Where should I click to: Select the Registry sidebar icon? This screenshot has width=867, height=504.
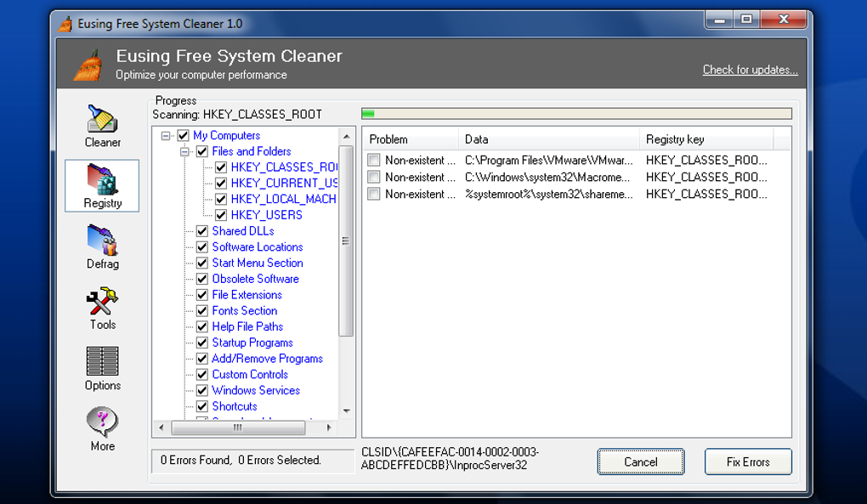click(x=102, y=179)
